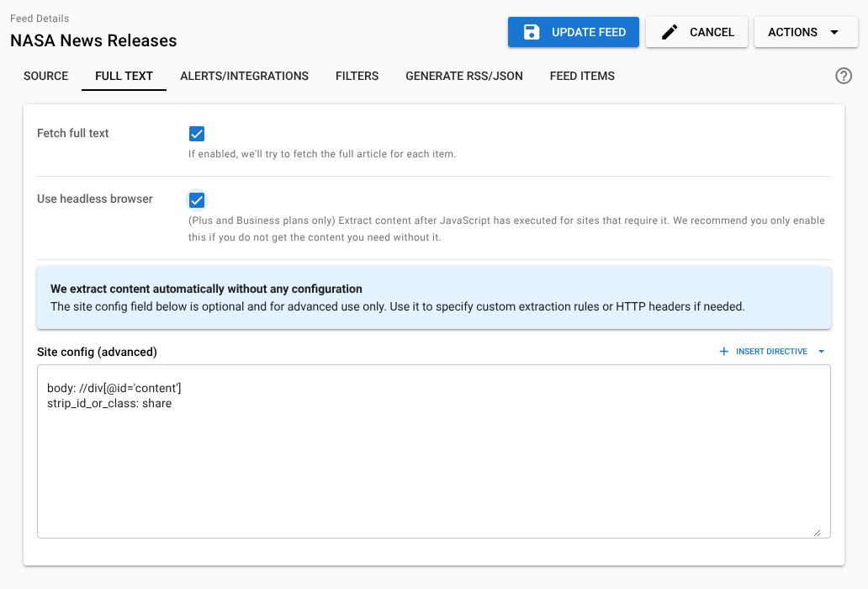Expand the Insert Directive dropdown arrow
The image size is (868, 589).
(x=821, y=352)
